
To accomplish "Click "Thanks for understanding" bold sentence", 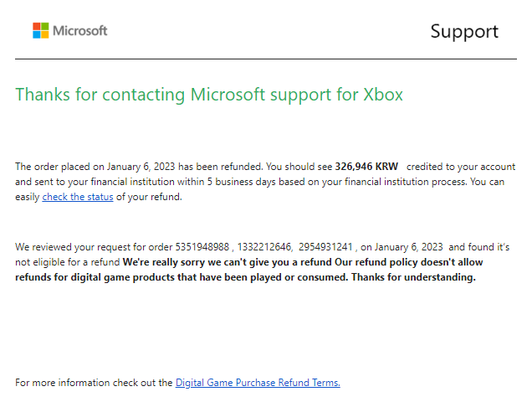I will [413, 277].
